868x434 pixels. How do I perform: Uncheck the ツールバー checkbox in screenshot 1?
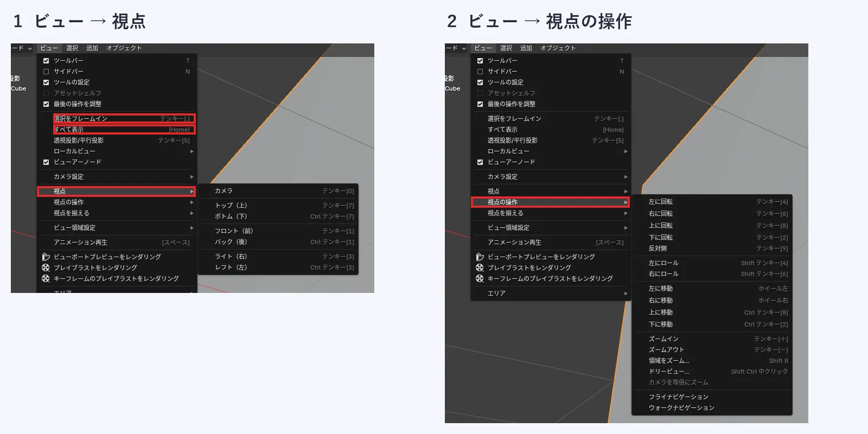click(46, 61)
